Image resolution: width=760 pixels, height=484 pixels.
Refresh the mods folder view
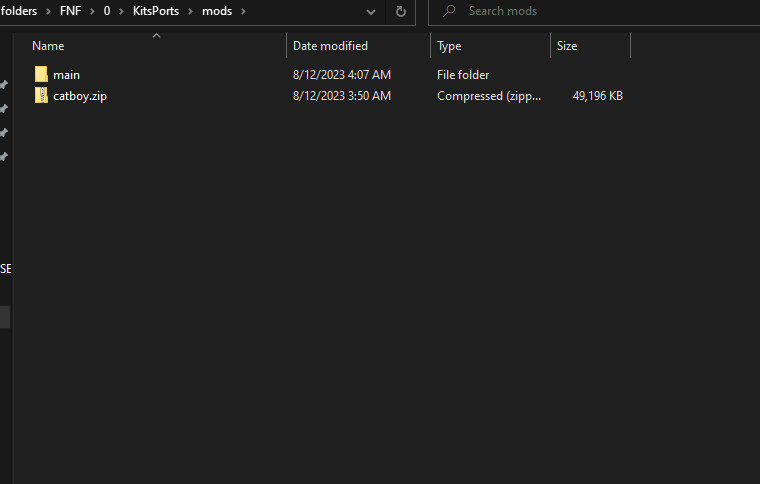tap(400, 11)
